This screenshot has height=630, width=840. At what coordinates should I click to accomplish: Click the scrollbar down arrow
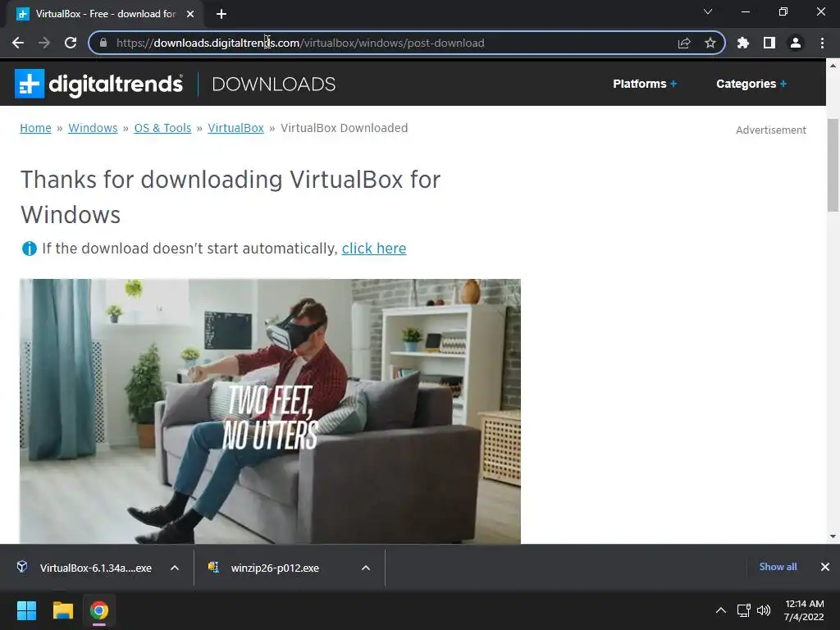[833, 536]
